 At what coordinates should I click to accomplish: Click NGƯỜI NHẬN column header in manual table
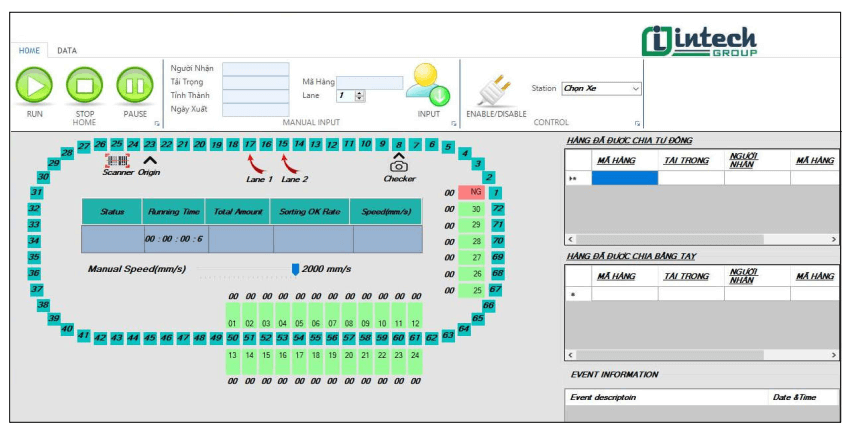click(x=757, y=276)
